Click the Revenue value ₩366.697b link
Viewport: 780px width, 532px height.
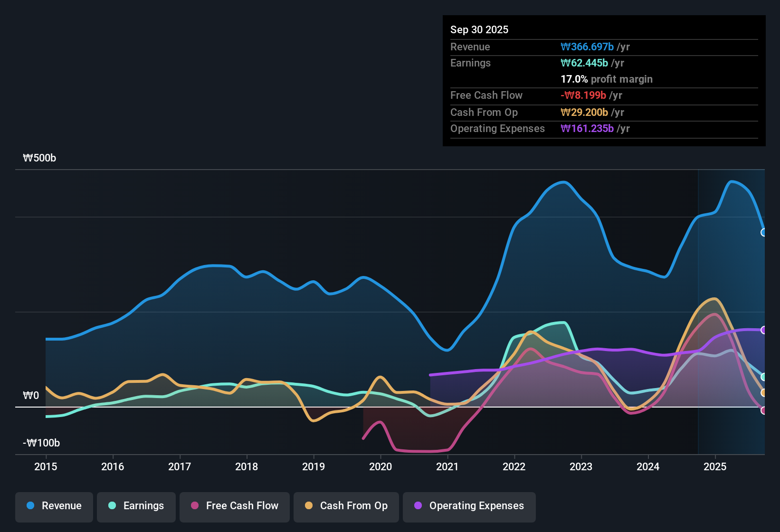587,47
